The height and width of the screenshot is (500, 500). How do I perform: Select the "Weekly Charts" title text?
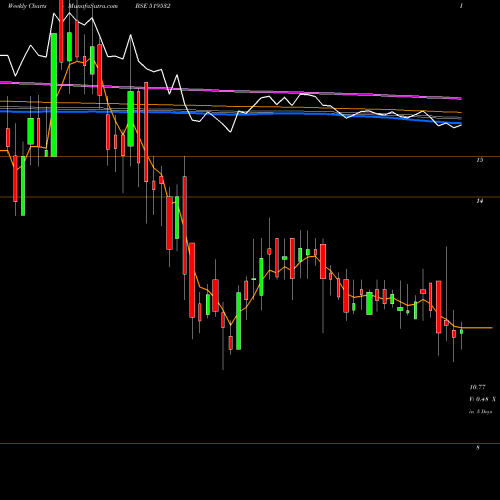click(27, 6)
